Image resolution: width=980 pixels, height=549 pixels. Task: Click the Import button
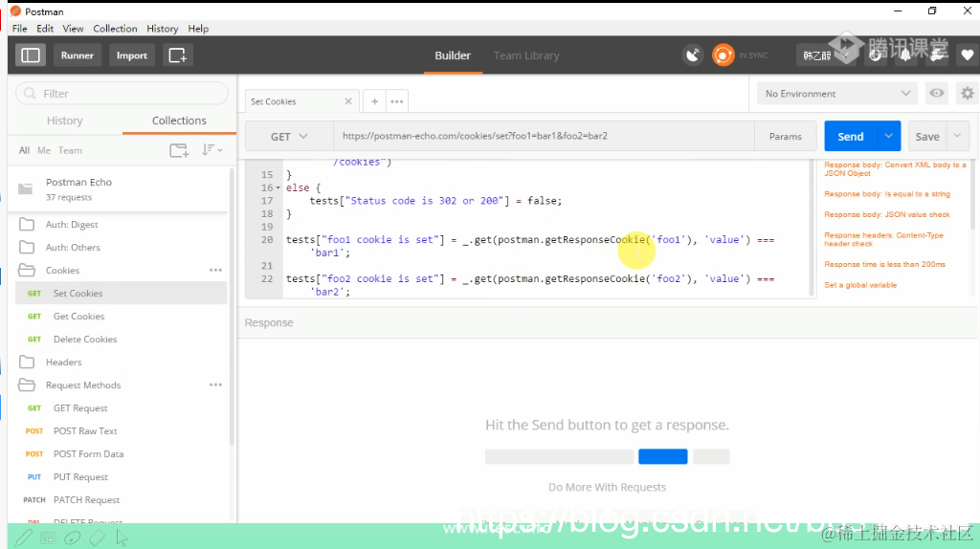pyautogui.click(x=132, y=55)
